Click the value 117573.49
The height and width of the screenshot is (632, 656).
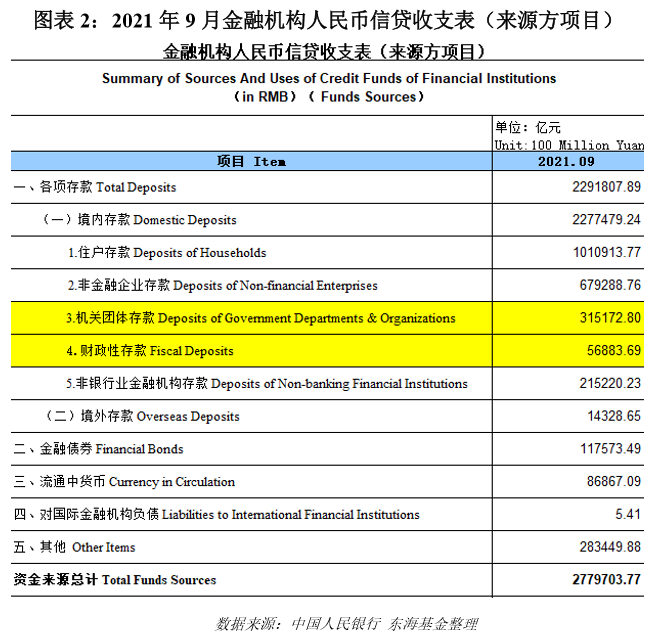(610, 448)
